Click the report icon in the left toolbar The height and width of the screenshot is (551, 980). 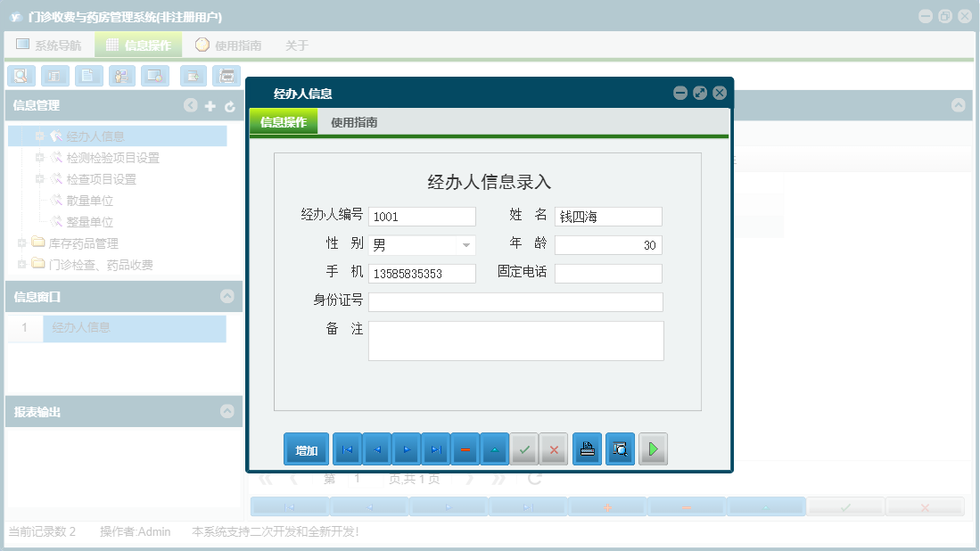point(54,76)
